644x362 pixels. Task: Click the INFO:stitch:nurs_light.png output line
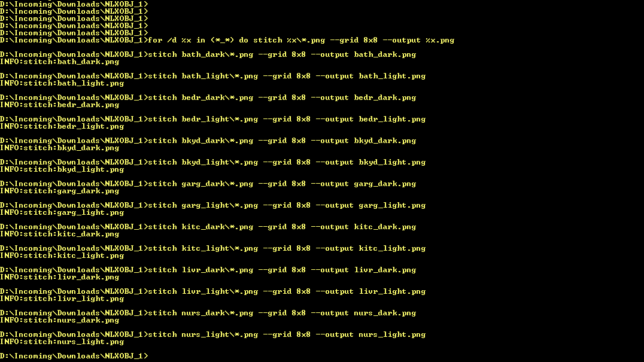[62, 342]
